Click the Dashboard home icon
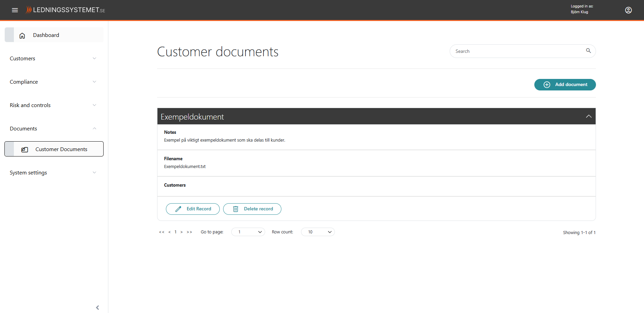 click(x=22, y=36)
